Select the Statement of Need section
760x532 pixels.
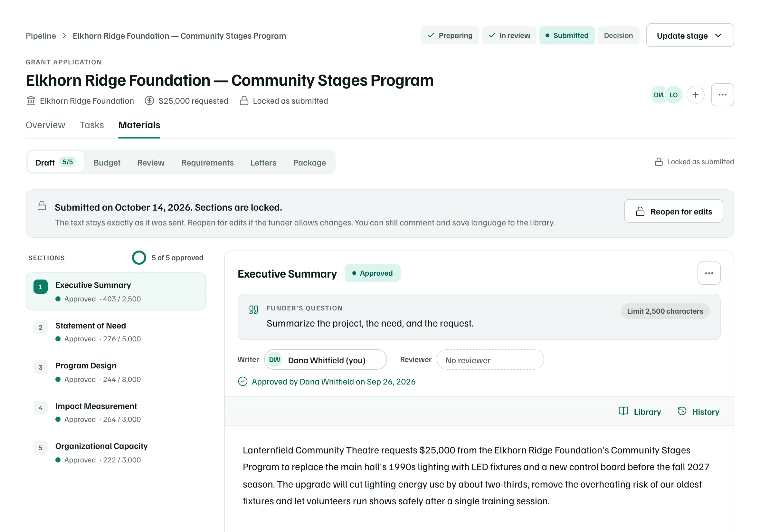(x=116, y=332)
